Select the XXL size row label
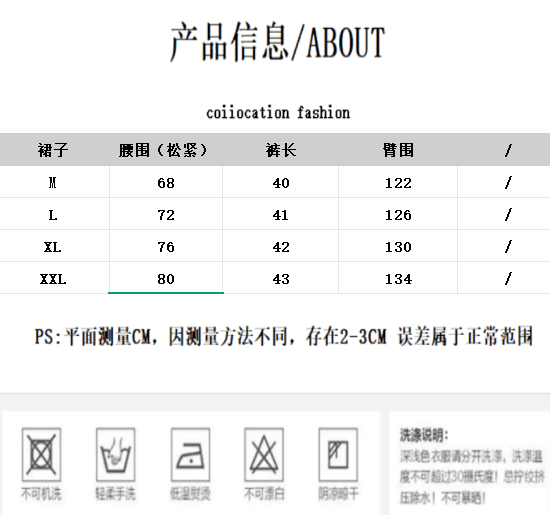The height and width of the screenshot is (515, 550). click(x=53, y=279)
